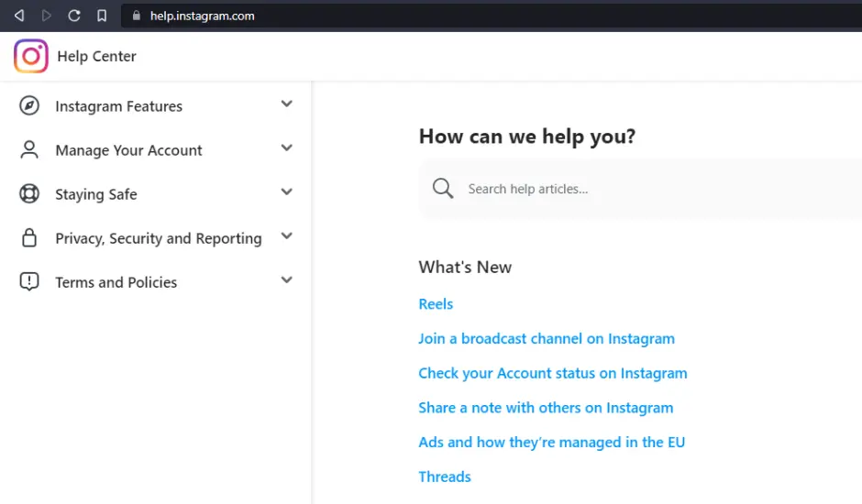862x504 pixels.
Task: Open the Reels link
Action: 436,304
